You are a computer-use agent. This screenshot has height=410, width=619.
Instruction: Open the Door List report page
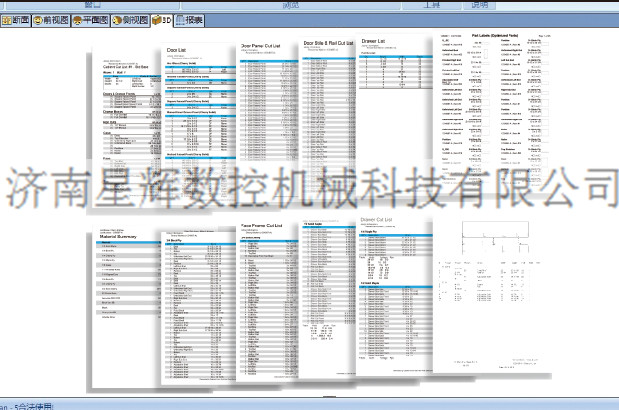coord(199,122)
